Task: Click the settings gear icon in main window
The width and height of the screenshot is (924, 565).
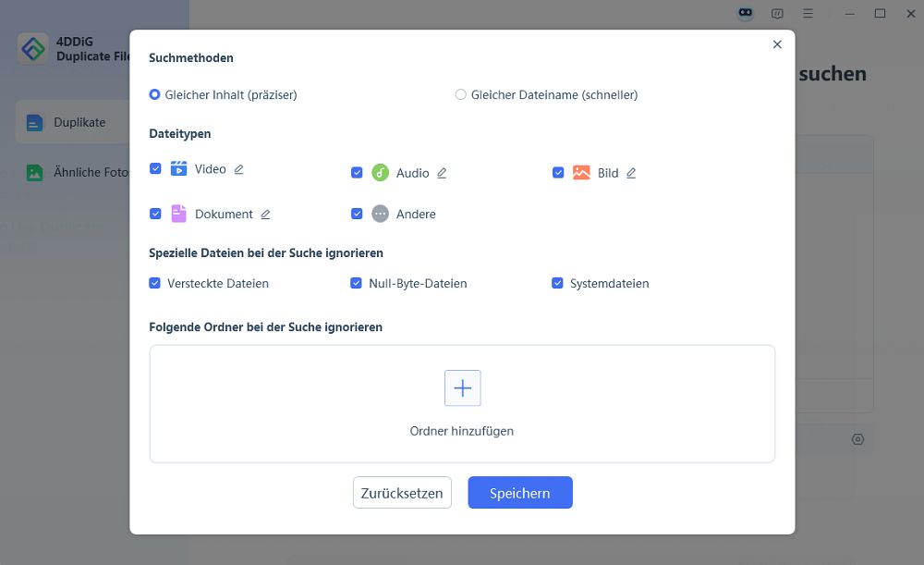Action: 858,439
